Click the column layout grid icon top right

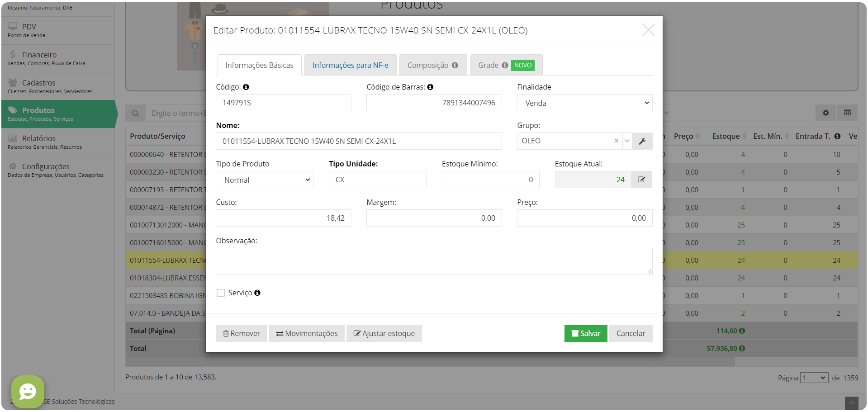(x=848, y=113)
